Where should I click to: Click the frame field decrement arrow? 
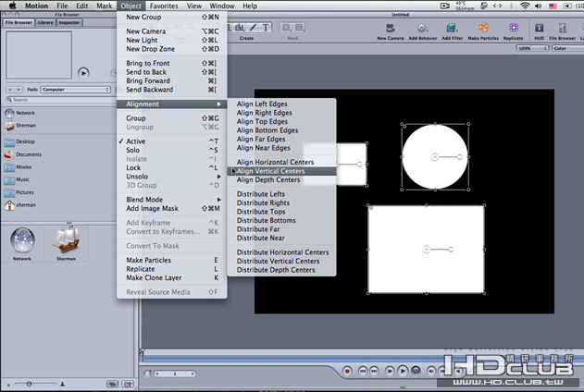coord(157,374)
